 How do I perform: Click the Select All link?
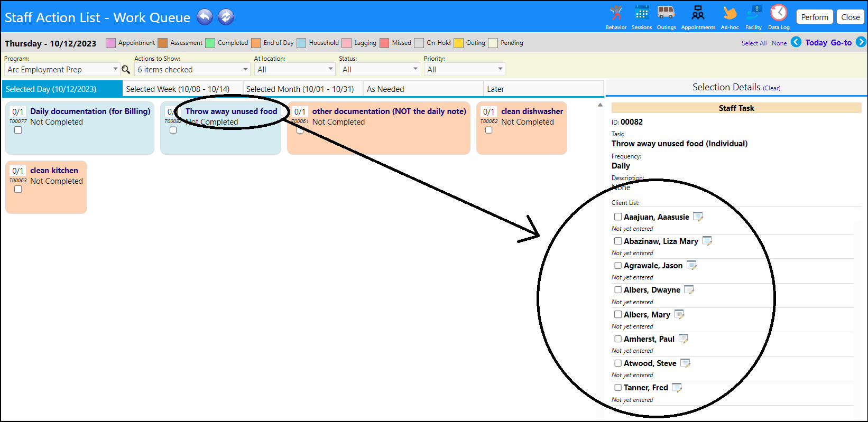click(x=754, y=43)
